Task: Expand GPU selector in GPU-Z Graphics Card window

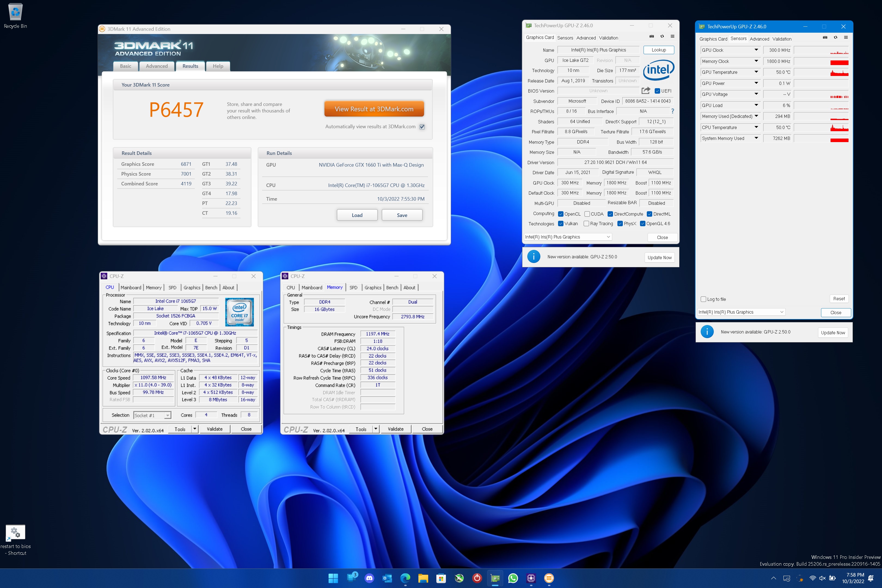Action: click(x=608, y=237)
